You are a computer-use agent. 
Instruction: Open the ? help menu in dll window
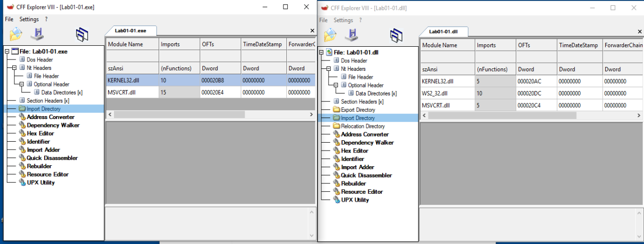tap(361, 20)
